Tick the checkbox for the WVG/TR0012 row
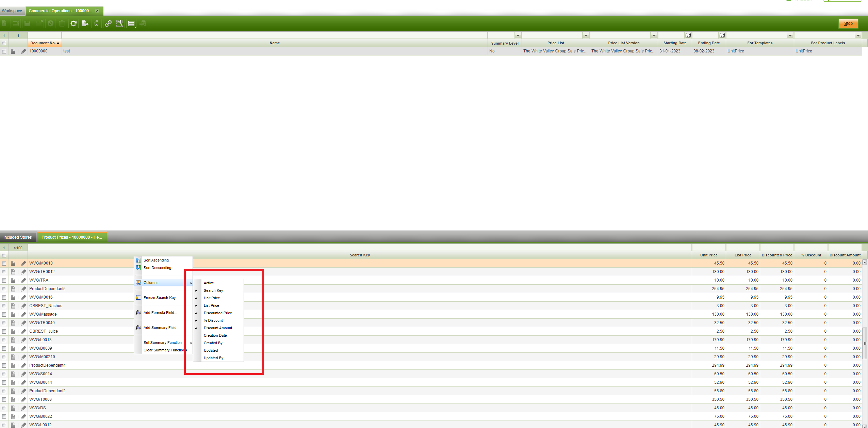Screen dimensions: 868x428 tap(4, 272)
